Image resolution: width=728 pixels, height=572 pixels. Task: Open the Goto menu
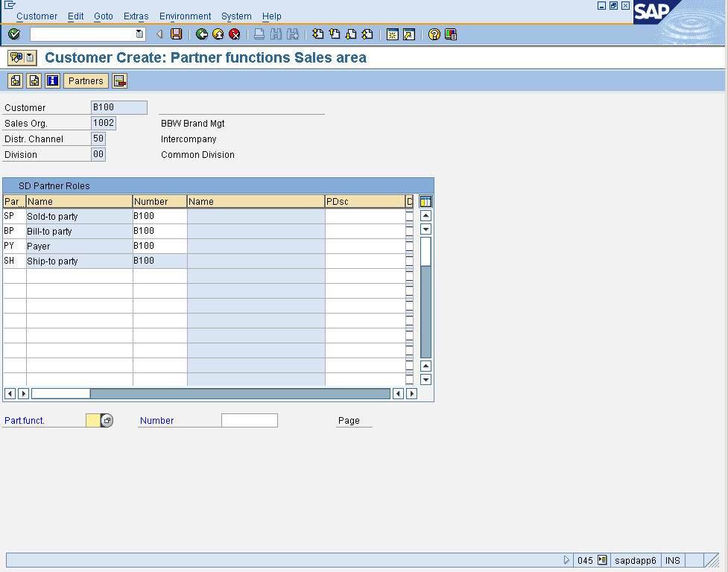[x=104, y=16]
